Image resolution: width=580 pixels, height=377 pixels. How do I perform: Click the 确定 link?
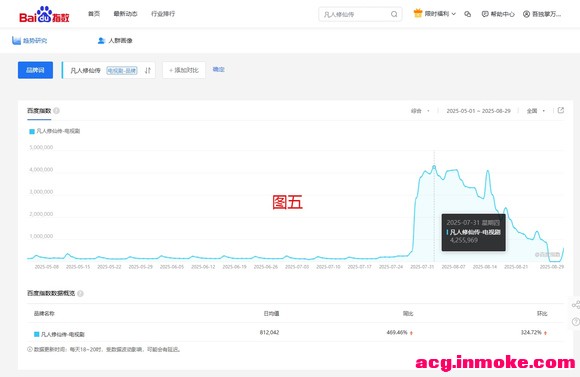[219, 69]
